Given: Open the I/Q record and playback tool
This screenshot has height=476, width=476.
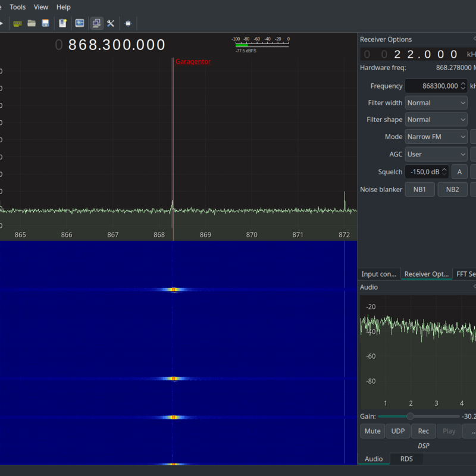Looking at the screenshot, I should pos(80,23).
